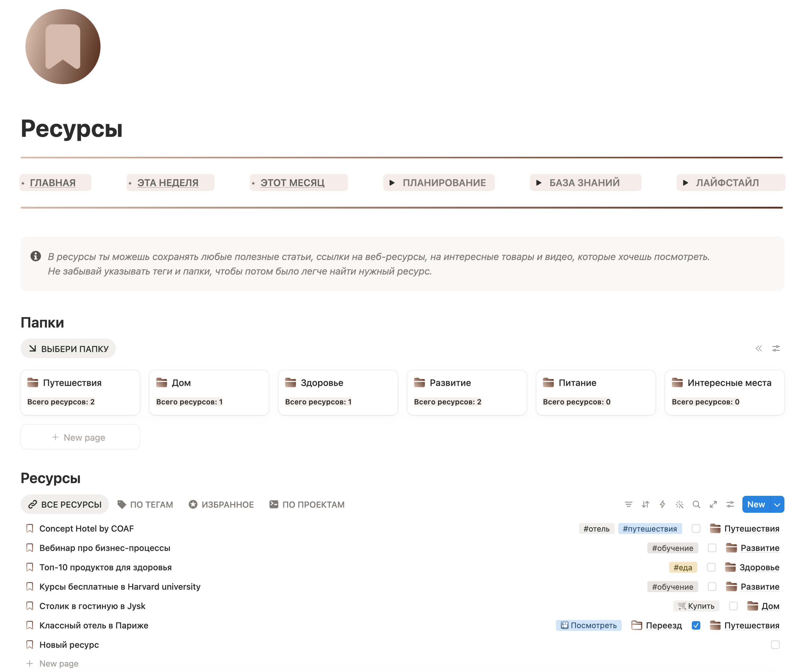Click bookmark icon of Столик в гостиную row
Image resolution: width=802 pixels, height=672 pixels.
[29, 606]
